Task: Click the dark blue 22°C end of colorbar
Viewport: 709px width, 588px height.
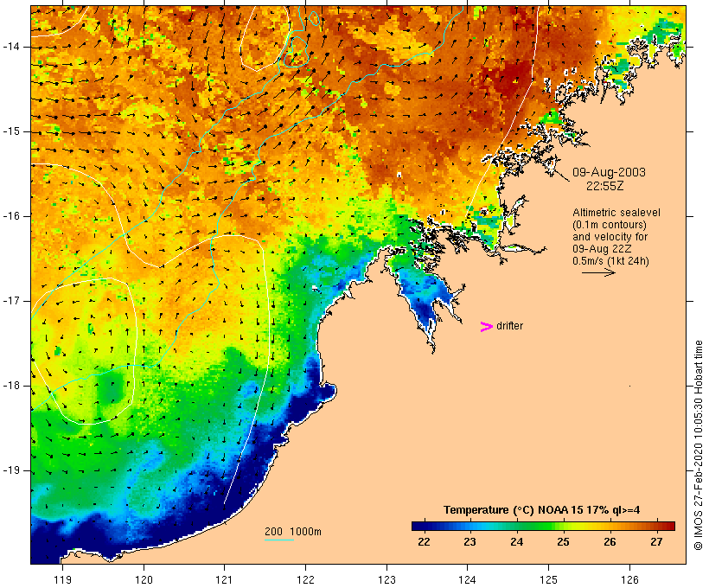Action: (x=418, y=526)
